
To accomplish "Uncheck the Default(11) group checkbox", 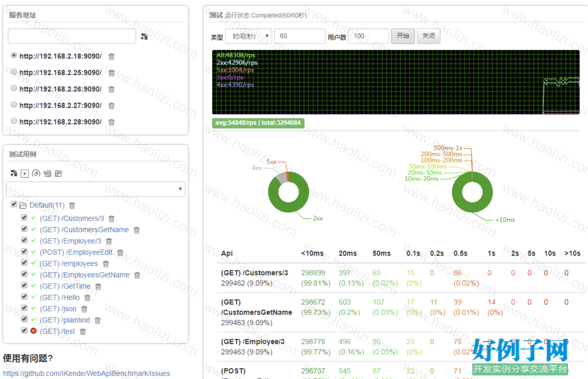I will click(14, 204).
